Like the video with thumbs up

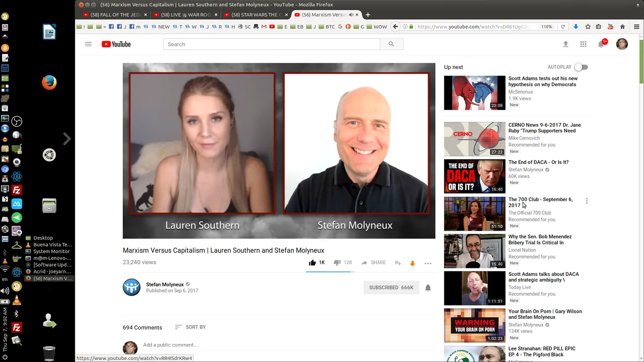(x=312, y=262)
